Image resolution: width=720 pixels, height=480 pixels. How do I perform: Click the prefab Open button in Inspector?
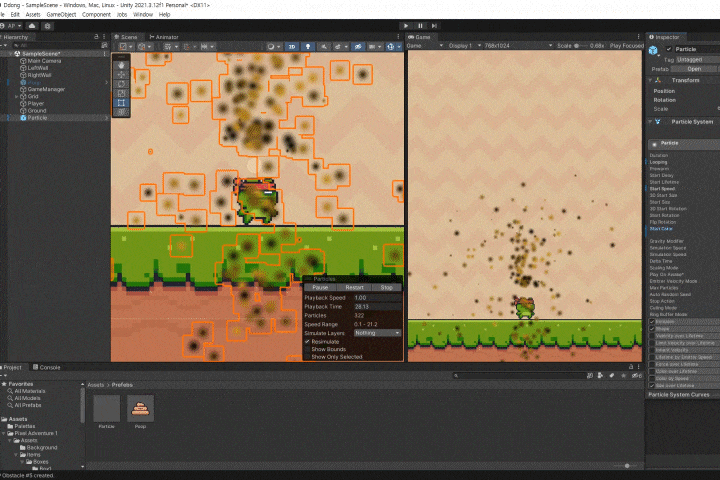[694, 69]
